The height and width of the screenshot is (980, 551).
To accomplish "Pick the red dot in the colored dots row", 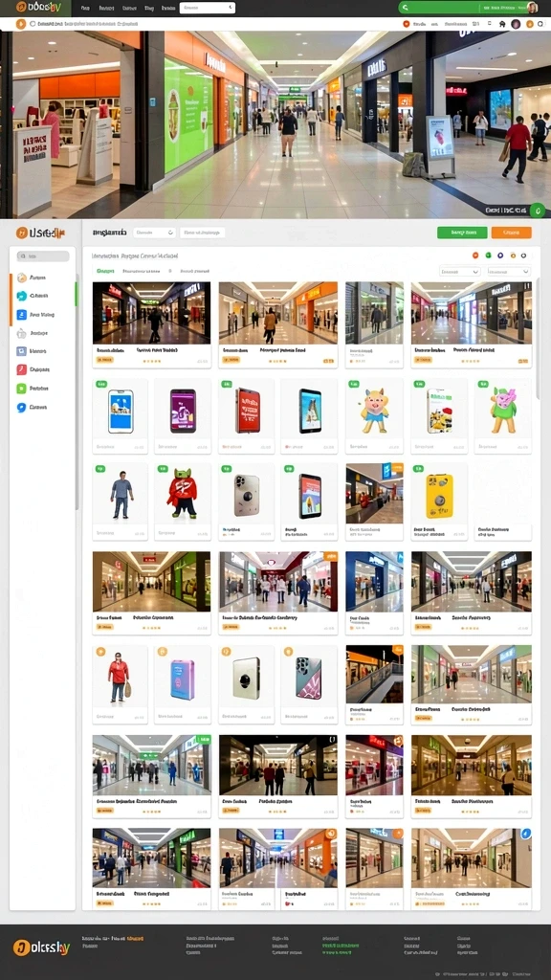I will pos(475,255).
